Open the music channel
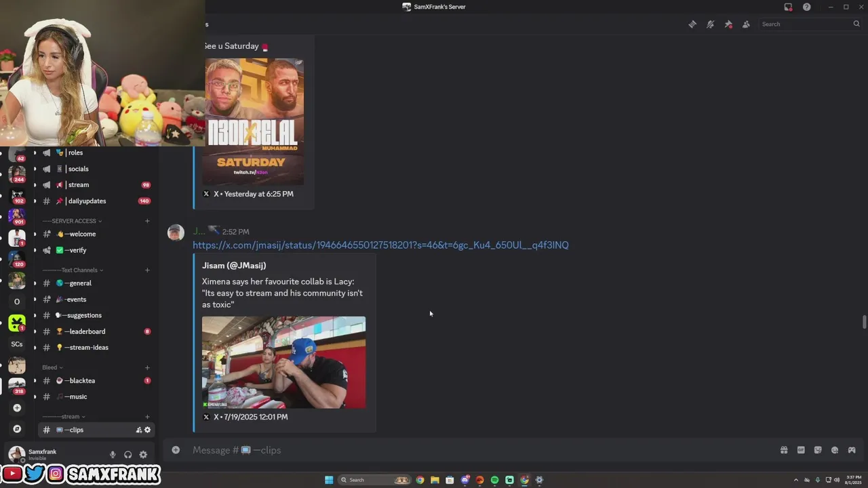The image size is (868, 488). point(96,396)
